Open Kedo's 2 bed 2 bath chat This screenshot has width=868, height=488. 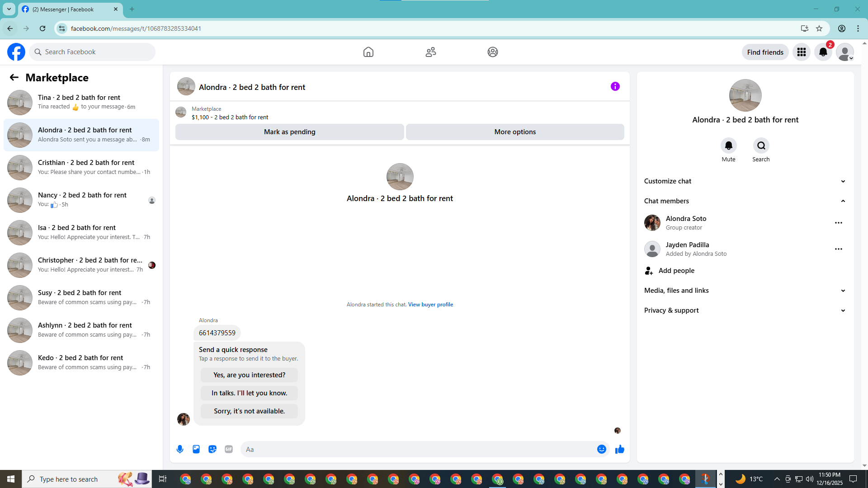tap(81, 363)
